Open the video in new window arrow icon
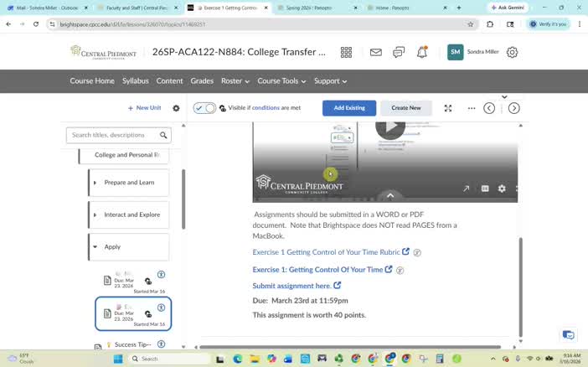This screenshot has width=588, height=367. point(466,189)
